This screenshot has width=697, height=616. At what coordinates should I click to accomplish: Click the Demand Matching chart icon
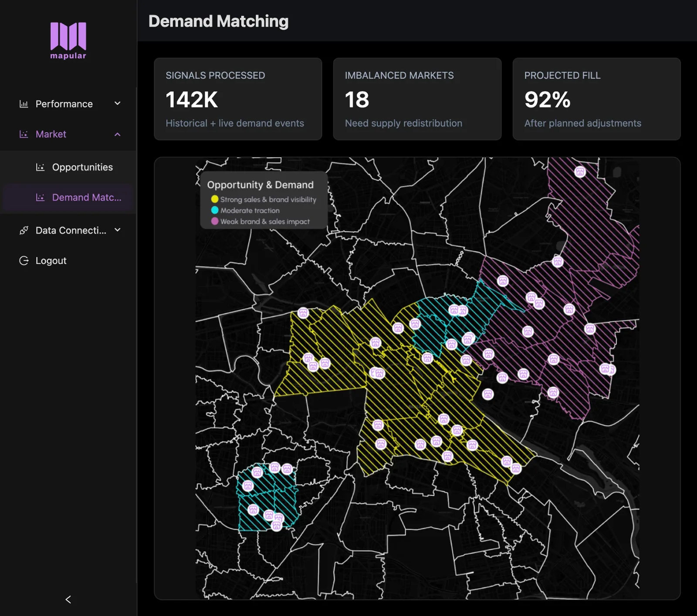click(x=41, y=197)
